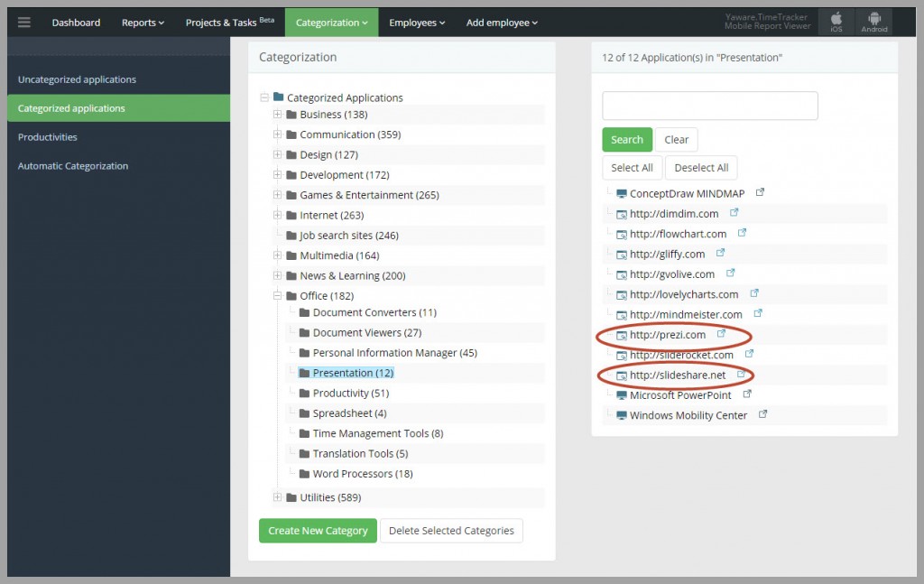
Task: Expand the Business category node
Action: [277, 115]
